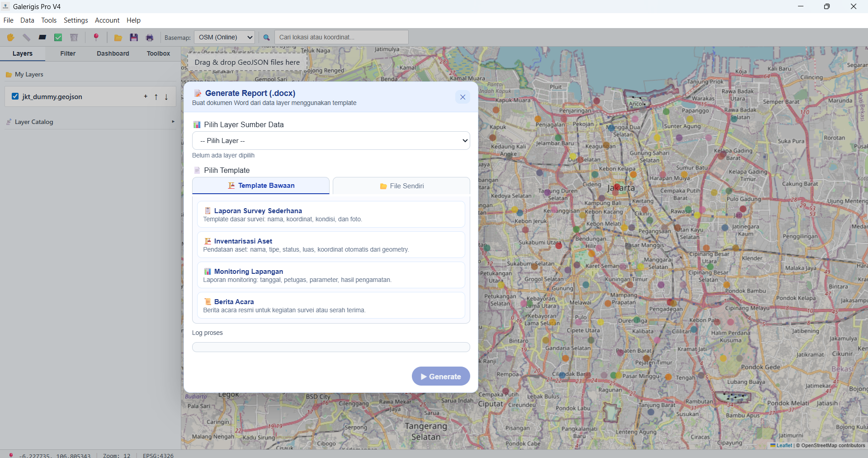Choose the dark polygon draw tool
Viewport: 868px width, 458px height.
click(42, 38)
